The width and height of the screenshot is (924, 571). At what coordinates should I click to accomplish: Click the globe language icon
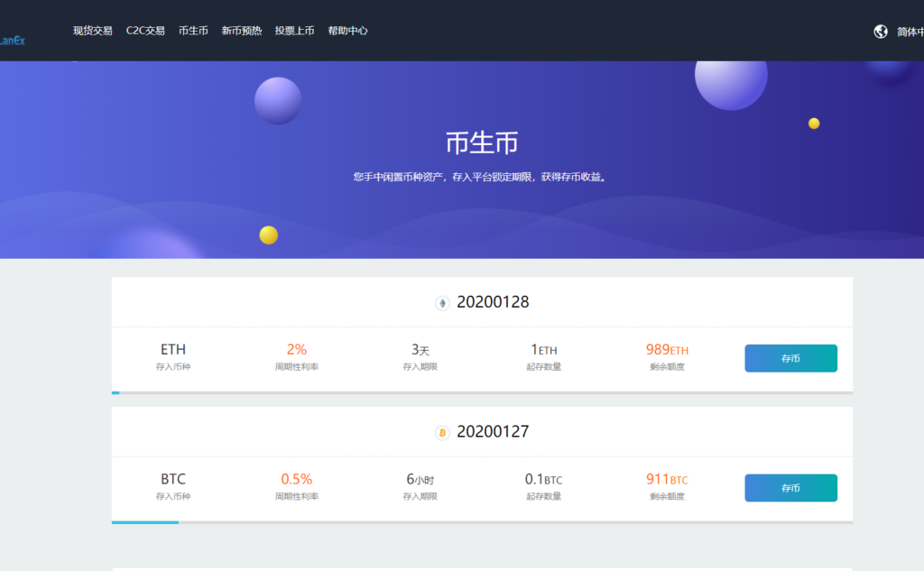pyautogui.click(x=881, y=32)
